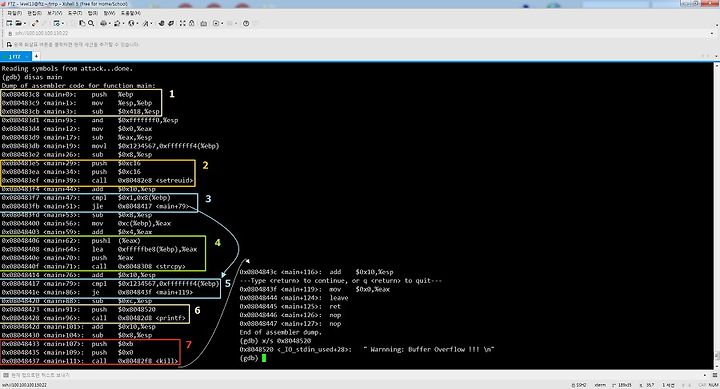Open session Properties toolbar icon
Image resolution: width=720 pixels, height=389 pixels.
pos(56,23)
